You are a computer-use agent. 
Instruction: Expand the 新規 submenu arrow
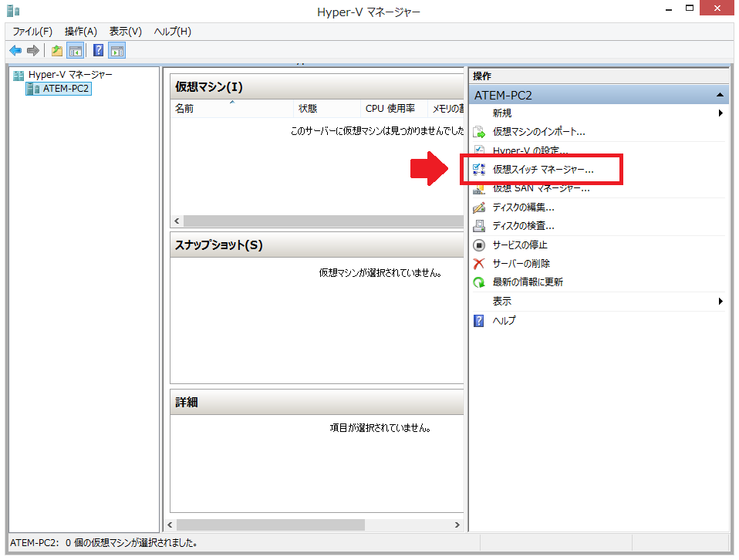click(720, 113)
